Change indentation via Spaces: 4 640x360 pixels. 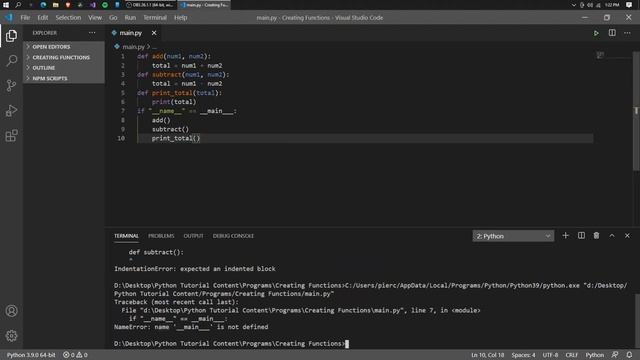[x=523, y=355]
